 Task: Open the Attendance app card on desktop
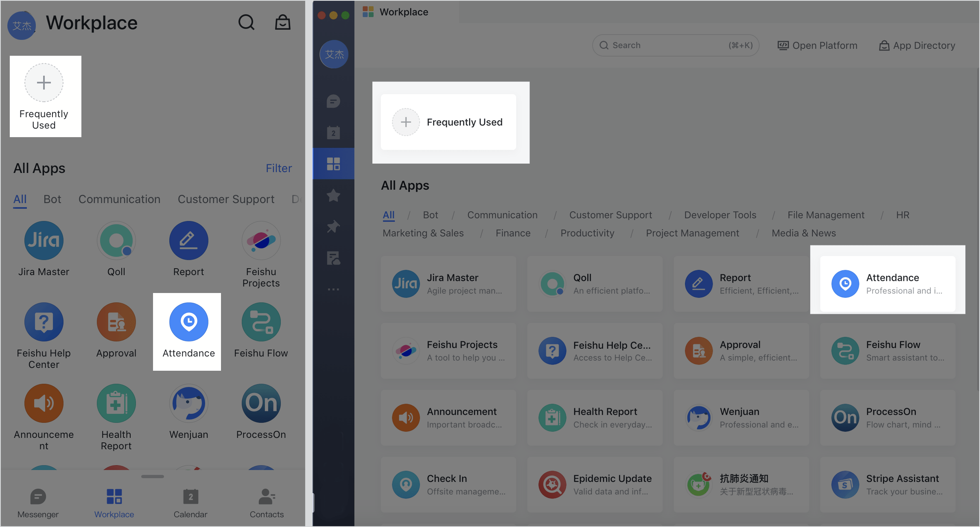(887, 284)
